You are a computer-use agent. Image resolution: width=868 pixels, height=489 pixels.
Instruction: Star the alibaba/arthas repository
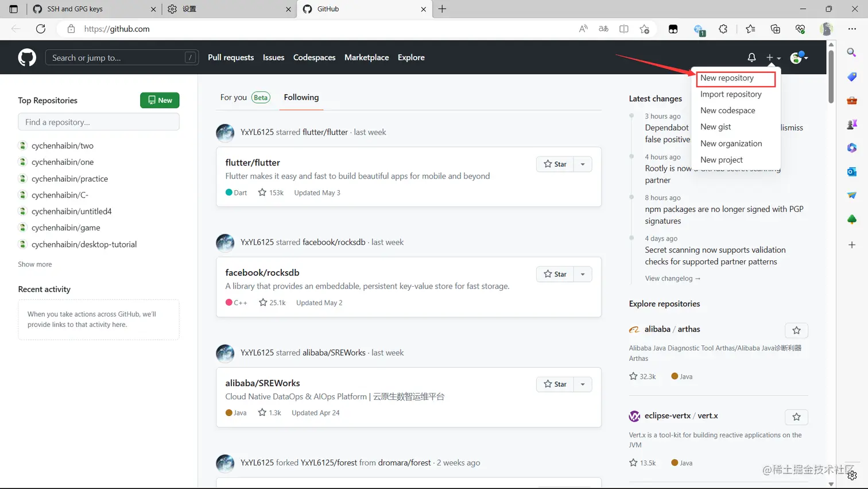tap(796, 330)
